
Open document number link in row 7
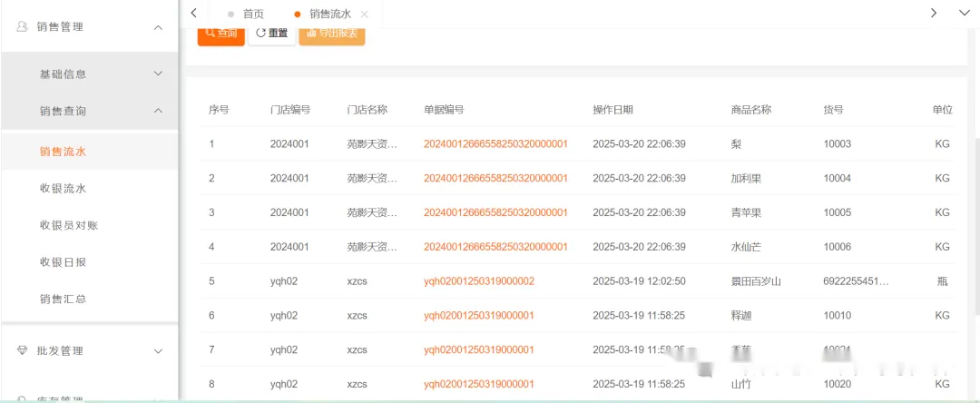click(x=479, y=349)
